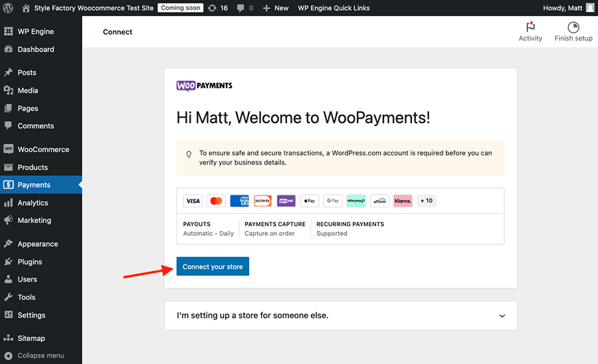Open Analytics in sidebar menu

[x=33, y=203]
